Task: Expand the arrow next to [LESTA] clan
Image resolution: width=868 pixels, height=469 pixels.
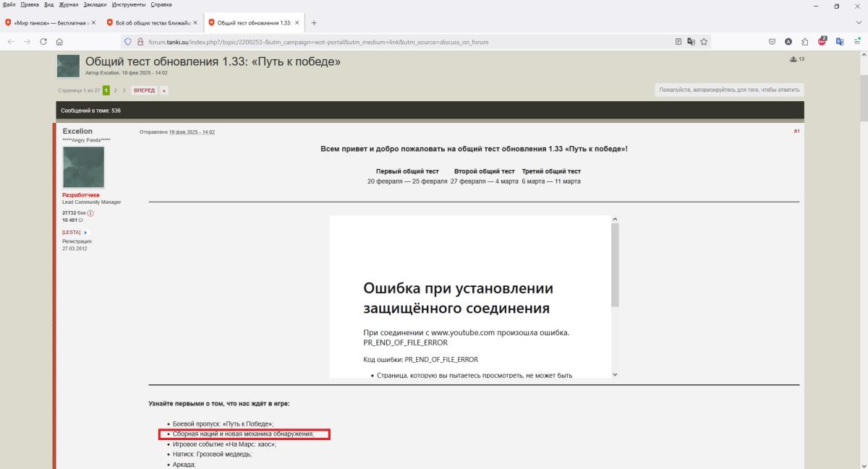Action: 86,232
